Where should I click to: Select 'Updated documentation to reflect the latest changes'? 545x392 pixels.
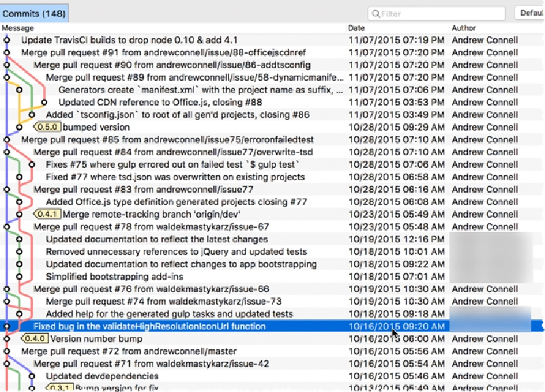[x=157, y=240]
